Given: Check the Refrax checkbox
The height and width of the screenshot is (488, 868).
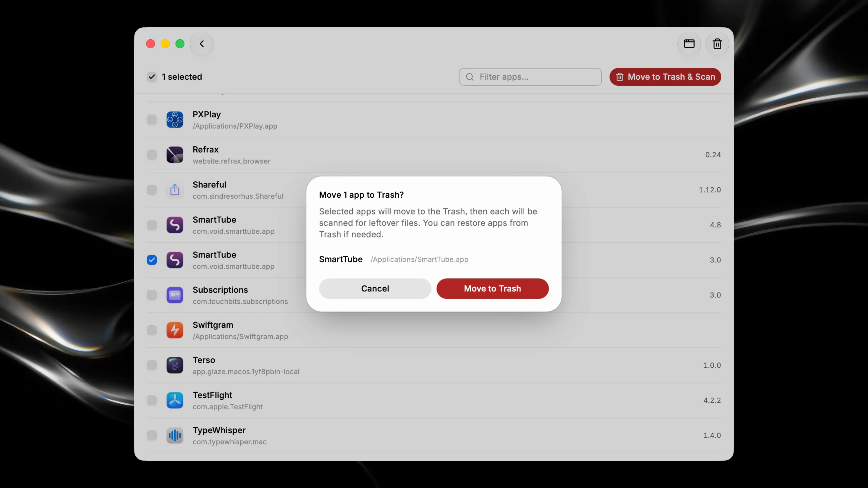Looking at the screenshot, I should pos(152,155).
